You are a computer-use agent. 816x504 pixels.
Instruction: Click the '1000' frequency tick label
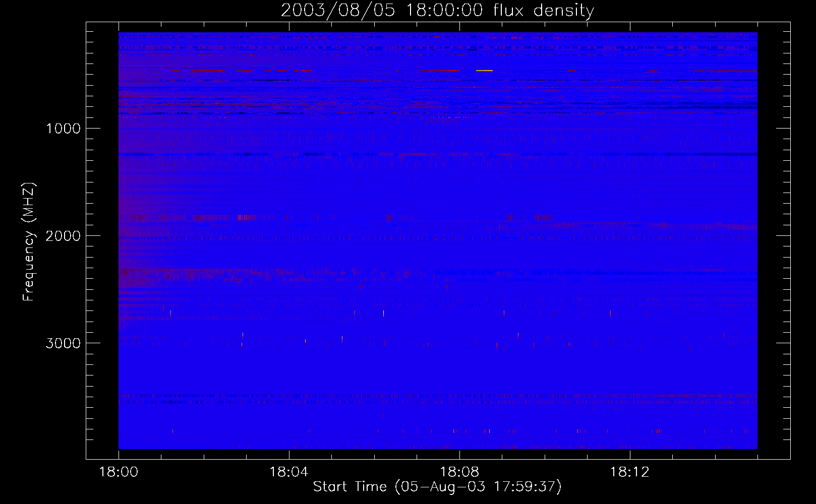point(63,129)
